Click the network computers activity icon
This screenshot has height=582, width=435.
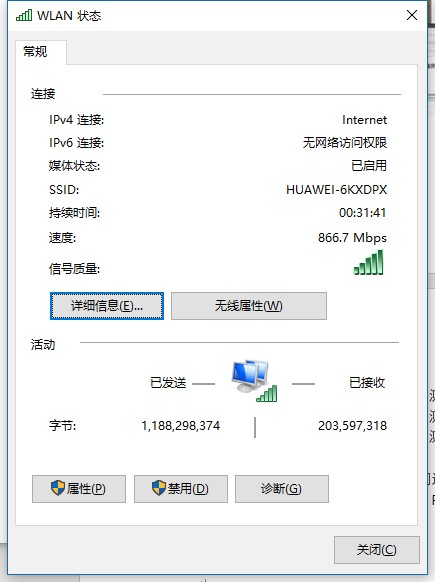[x=254, y=380]
